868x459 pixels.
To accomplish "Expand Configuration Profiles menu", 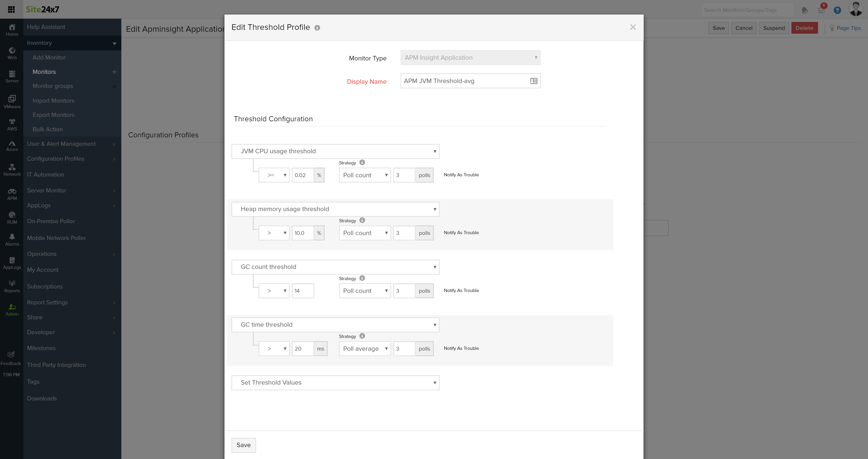I will point(56,159).
